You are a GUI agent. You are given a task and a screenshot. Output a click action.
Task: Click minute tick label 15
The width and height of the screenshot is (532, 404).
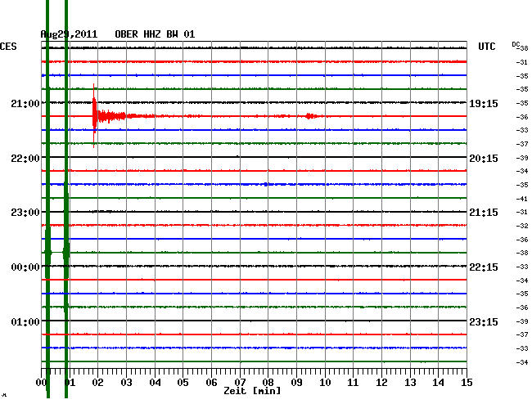coord(467,383)
